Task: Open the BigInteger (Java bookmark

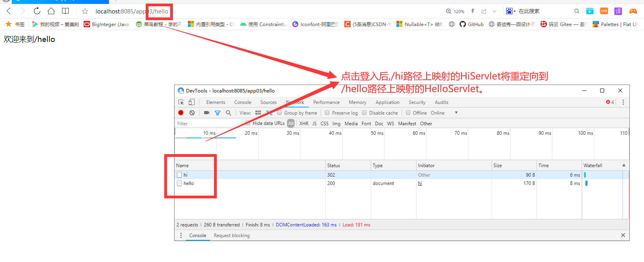Action: [107, 24]
